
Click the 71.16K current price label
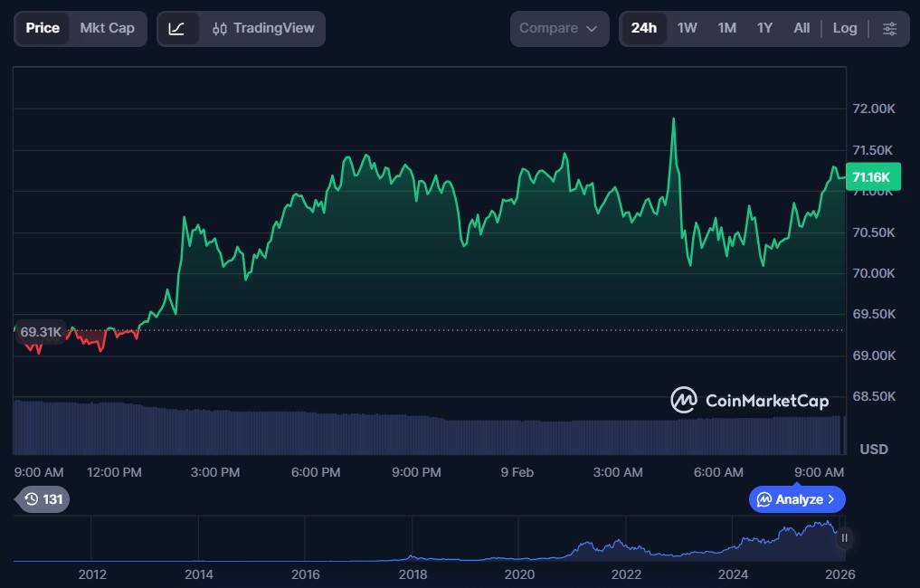click(872, 177)
